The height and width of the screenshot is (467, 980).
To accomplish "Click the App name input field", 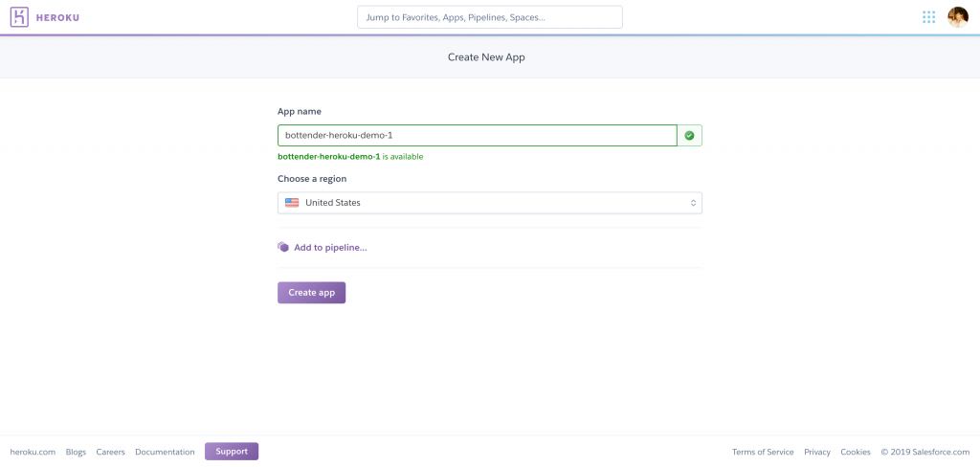I will [x=477, y=135].
